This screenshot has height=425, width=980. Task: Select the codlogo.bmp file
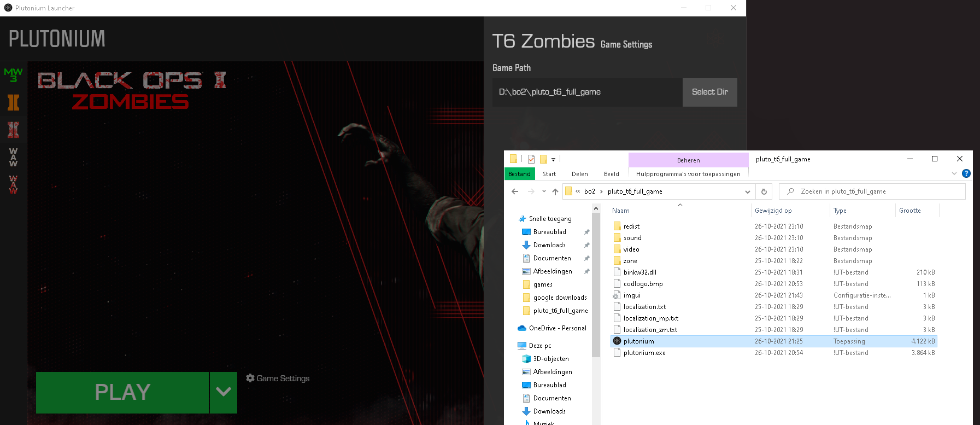point(773,284)
